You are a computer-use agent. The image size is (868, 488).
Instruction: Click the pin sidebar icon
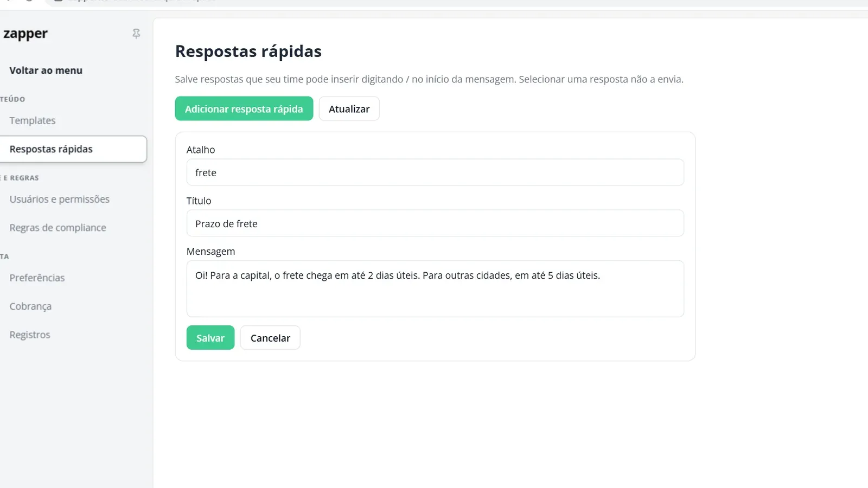coord(136,34)
